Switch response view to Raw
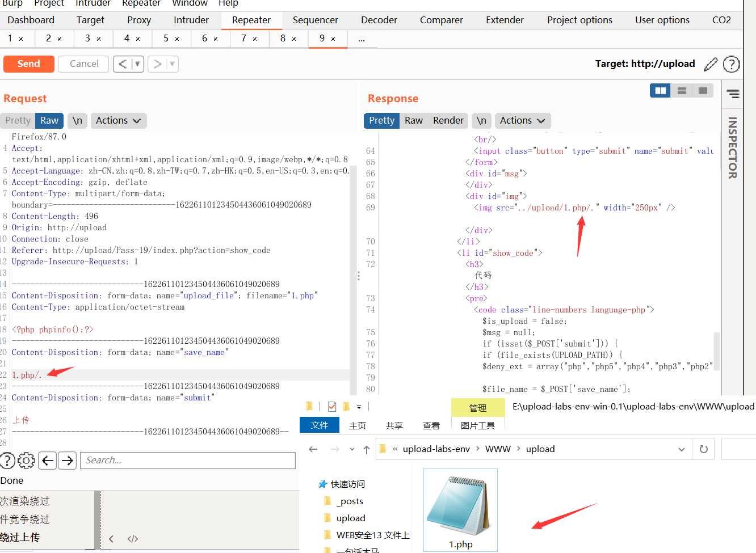 [x=414, y=120]
